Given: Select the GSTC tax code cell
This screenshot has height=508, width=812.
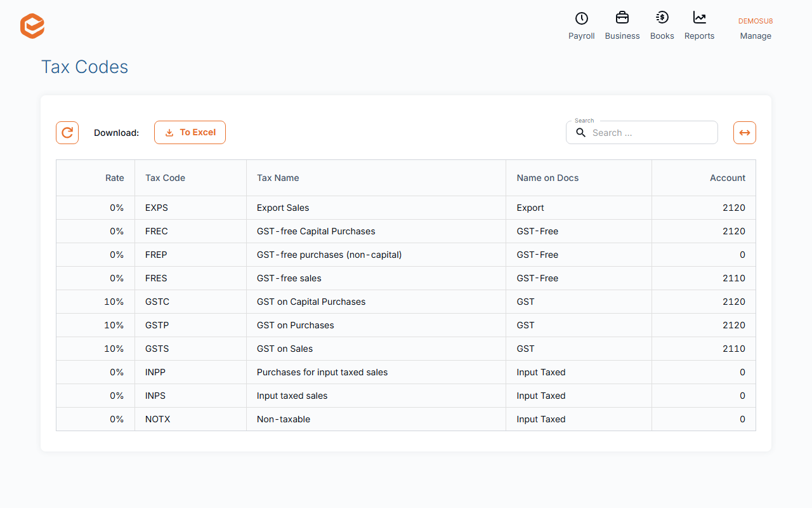Looking at the screenshot, I should click(190, 302).
